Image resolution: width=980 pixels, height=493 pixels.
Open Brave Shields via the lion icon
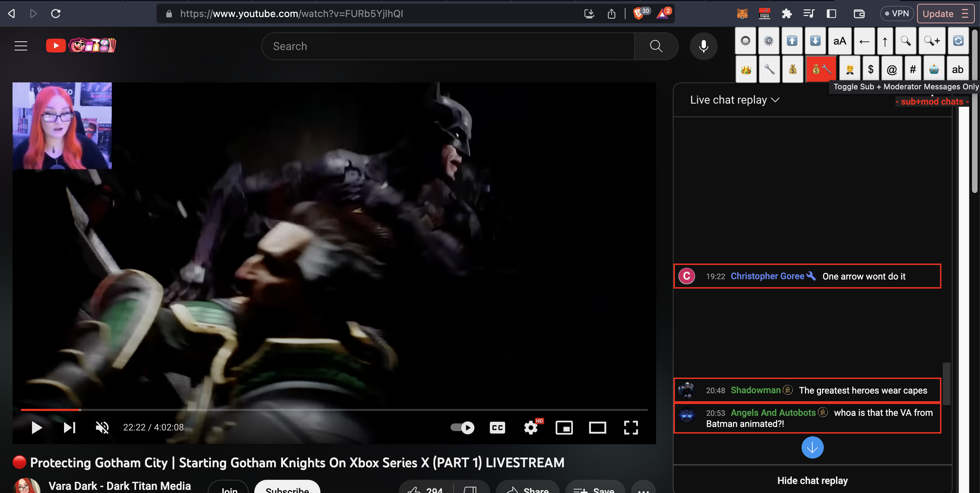click(x=638, y=13)
